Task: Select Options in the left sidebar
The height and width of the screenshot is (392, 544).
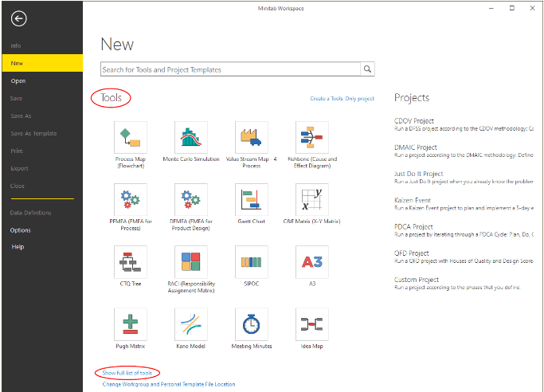Action: pyautogui.click(x=22, y=230)
